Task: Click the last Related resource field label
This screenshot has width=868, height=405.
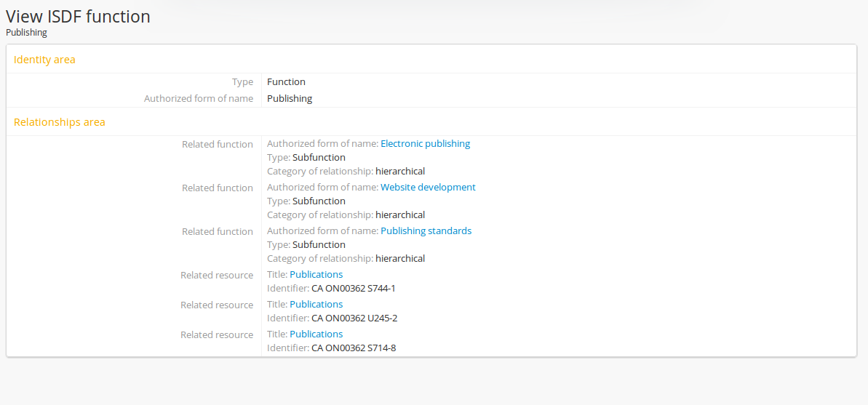Action: pyautogui.click(x=217, y=335)
